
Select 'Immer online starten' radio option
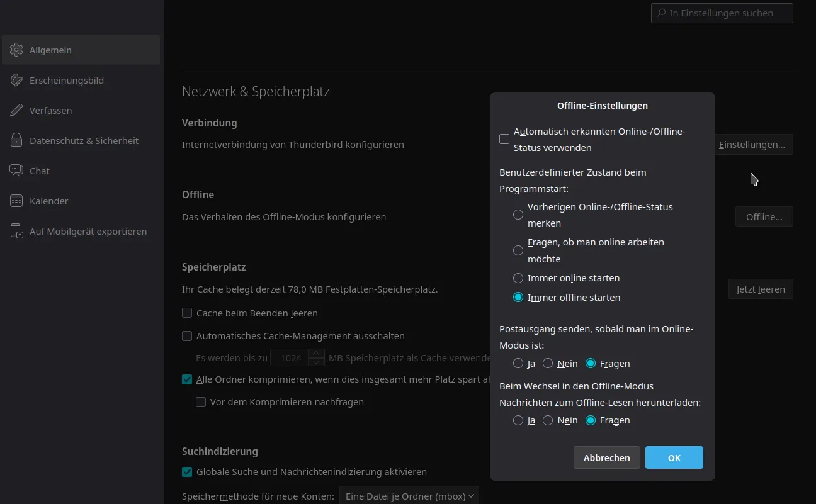[518, 278]
